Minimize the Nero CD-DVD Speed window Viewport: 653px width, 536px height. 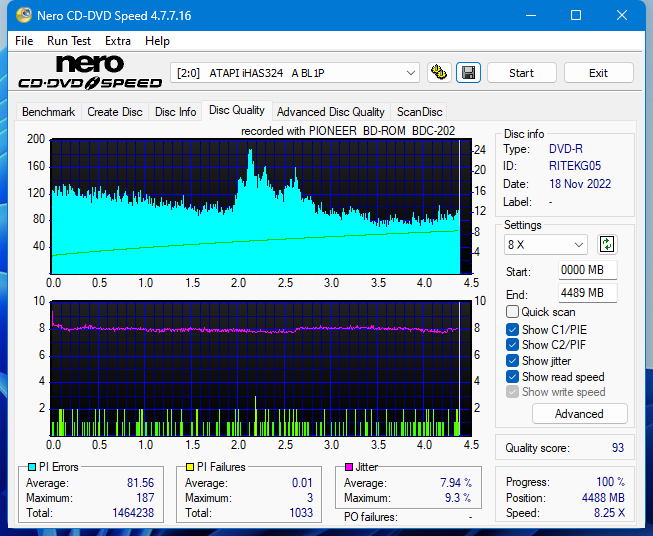pos(531,15)
